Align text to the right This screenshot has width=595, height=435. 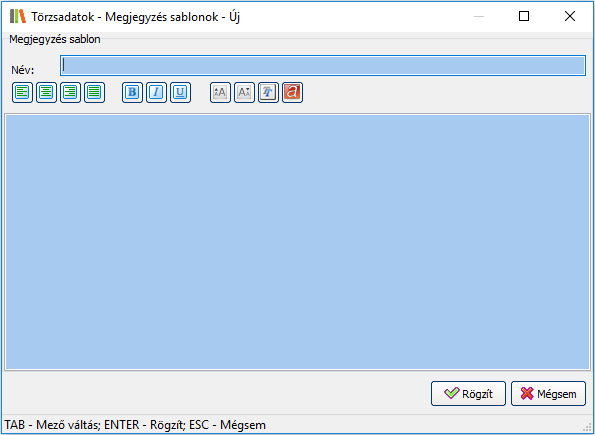[x=70, y=93]
